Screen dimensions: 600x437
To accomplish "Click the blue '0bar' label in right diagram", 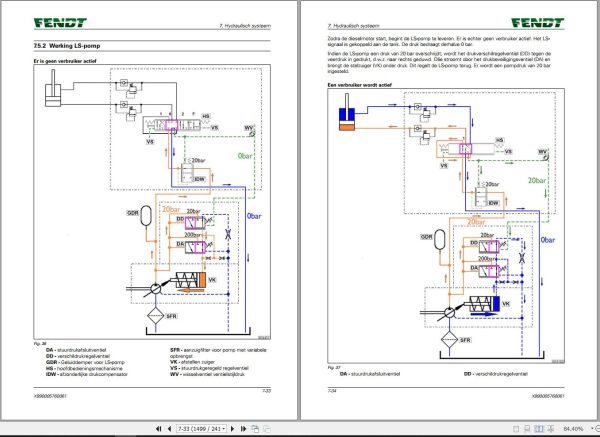I will [x=548, y=240].
